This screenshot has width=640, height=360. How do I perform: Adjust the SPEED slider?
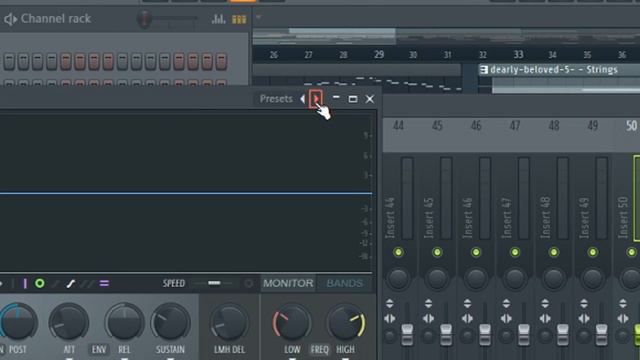point(214,283)
